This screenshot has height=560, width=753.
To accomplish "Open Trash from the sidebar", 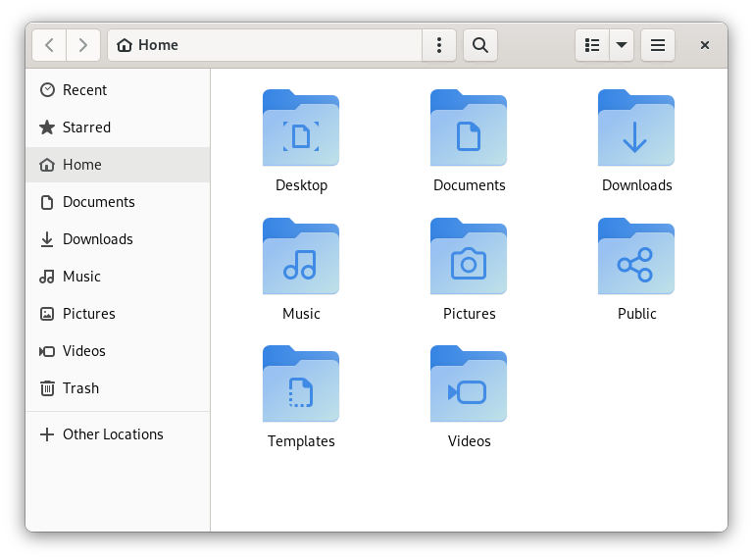I will [x=80, y=388].
